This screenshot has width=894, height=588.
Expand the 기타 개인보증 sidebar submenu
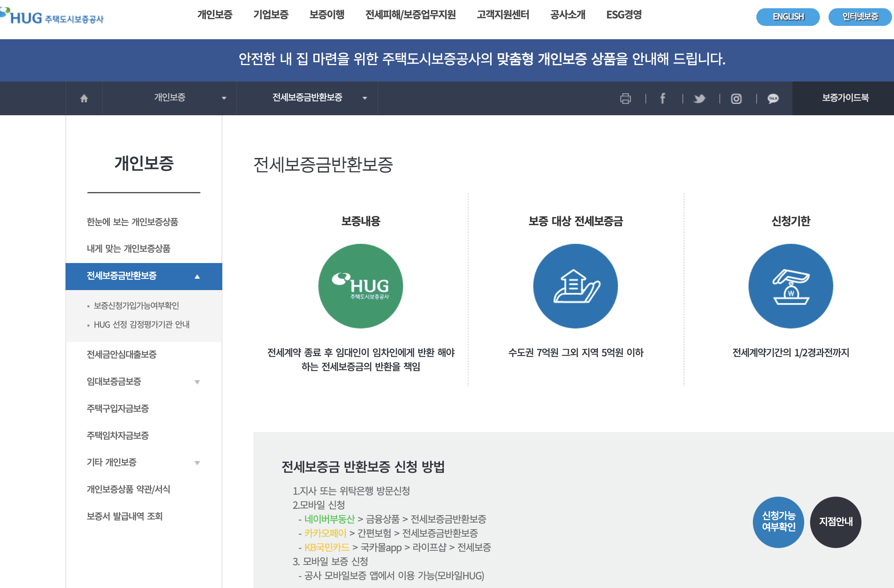197,463
